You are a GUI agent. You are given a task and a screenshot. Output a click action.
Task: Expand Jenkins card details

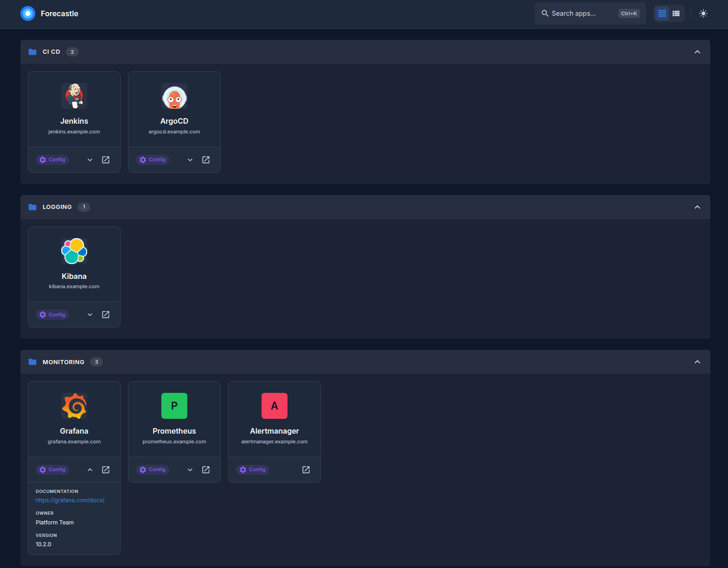(90, 160)
